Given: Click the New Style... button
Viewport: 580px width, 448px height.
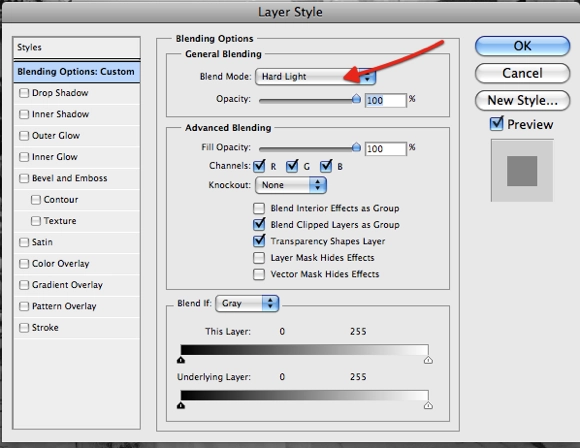Looking at the screenshot, I should click(522, 100).
